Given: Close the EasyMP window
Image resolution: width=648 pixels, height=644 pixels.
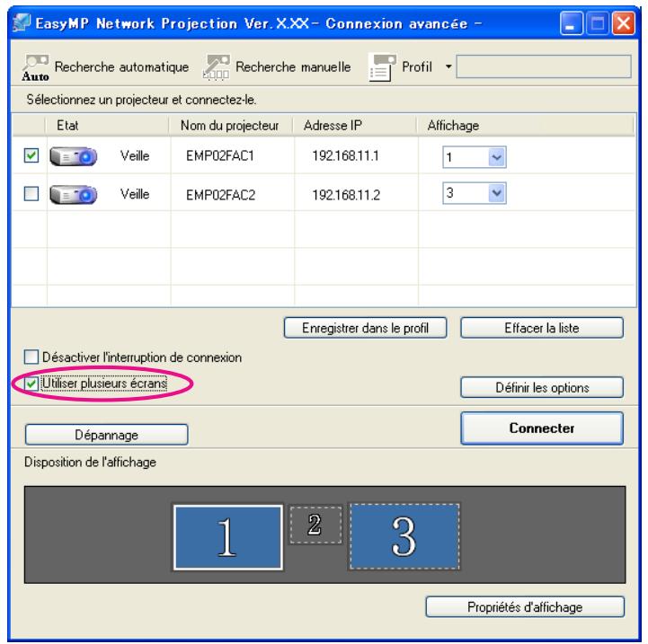Looking at the screenshot, I should click(623, 23).
